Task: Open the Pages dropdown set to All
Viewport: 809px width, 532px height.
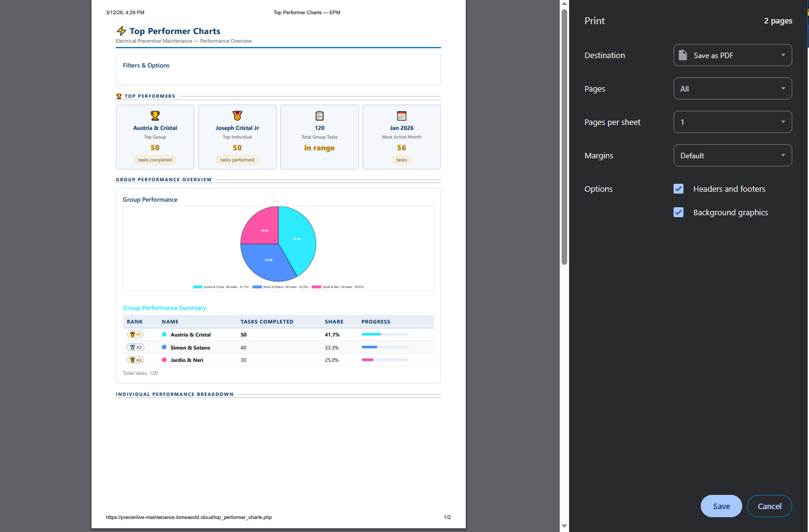Action: 732,88
